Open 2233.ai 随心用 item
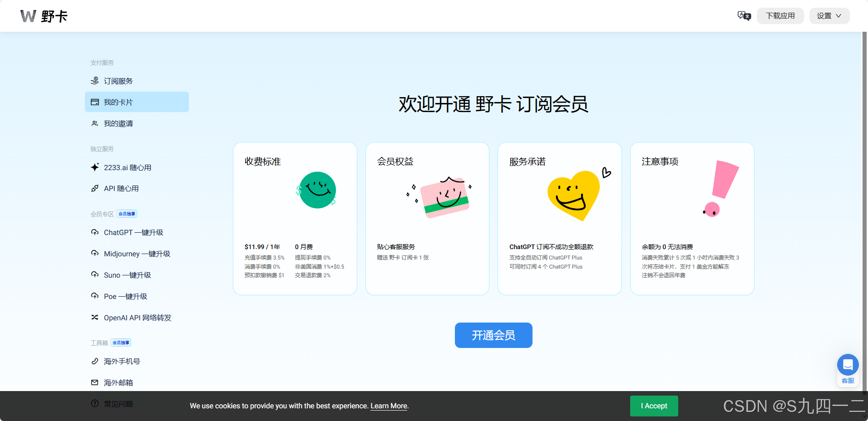This screenshot has height=421, width=868. point(137,167)
